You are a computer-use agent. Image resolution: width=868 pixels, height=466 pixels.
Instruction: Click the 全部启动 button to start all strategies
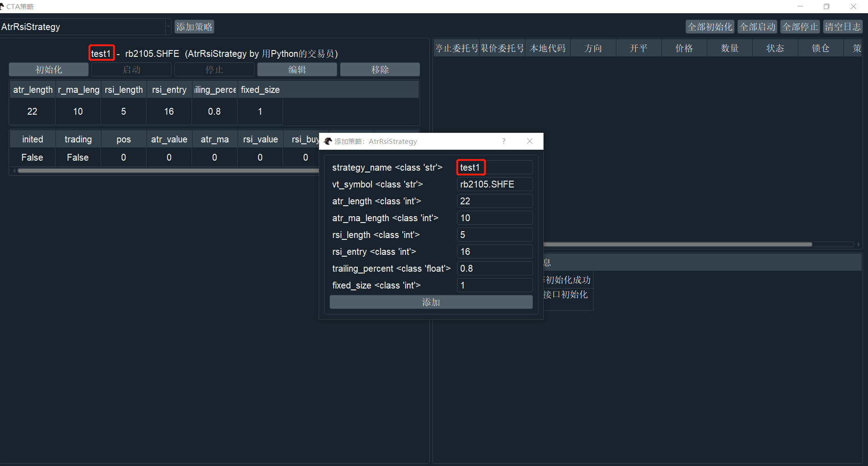point(757,26)
